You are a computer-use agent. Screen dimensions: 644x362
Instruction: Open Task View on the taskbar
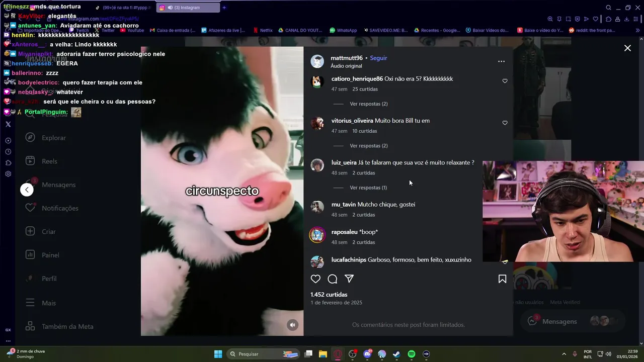point(308,354)
